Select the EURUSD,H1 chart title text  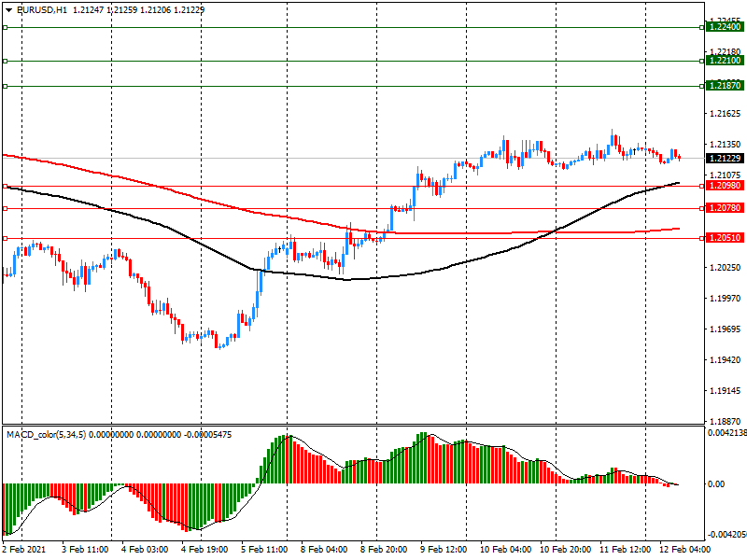[x=42, y=9]
